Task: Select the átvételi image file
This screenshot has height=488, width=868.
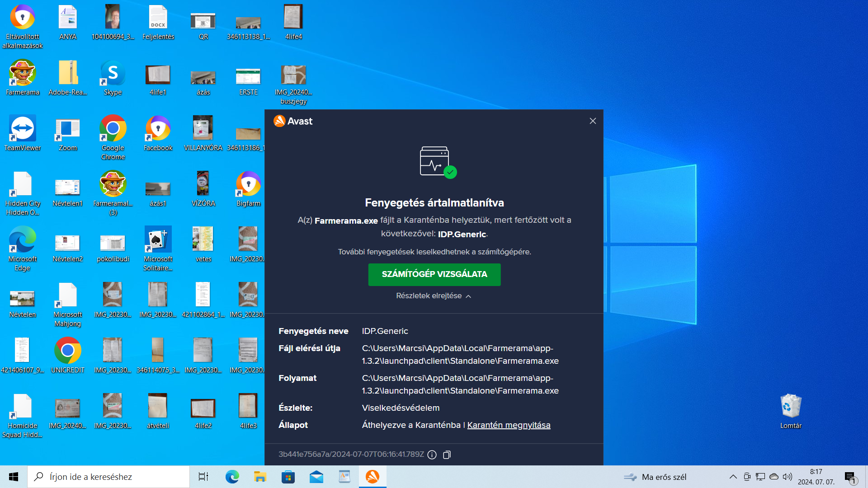Action: [158, 411]
